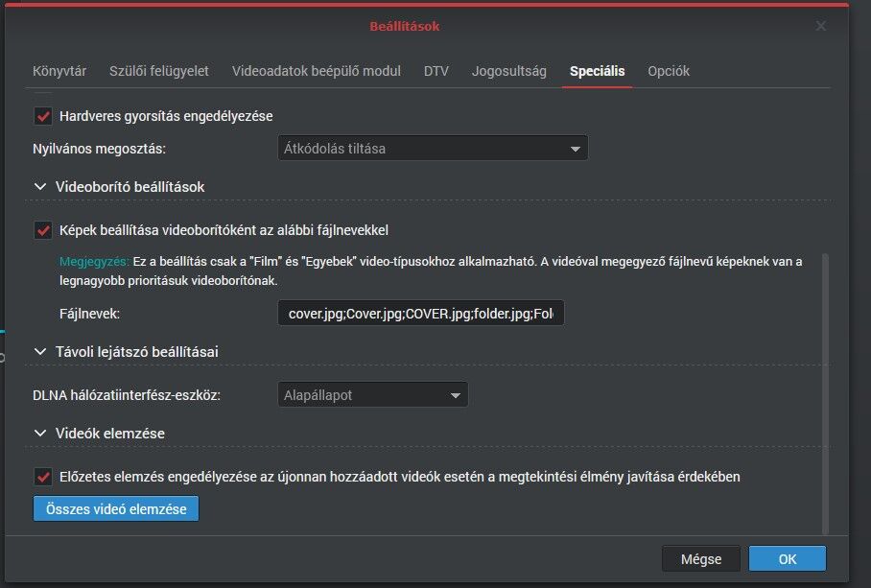This screenshot has width=871, height=588.
Task: Click the Összes videó elemzése button
Action: point(116,508)
